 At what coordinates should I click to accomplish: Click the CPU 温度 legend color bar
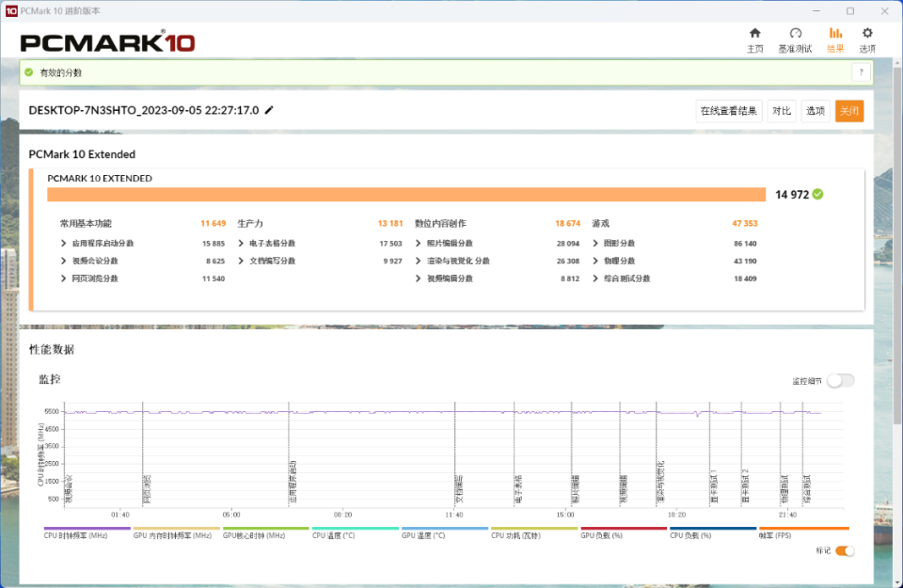pos(356,528)
